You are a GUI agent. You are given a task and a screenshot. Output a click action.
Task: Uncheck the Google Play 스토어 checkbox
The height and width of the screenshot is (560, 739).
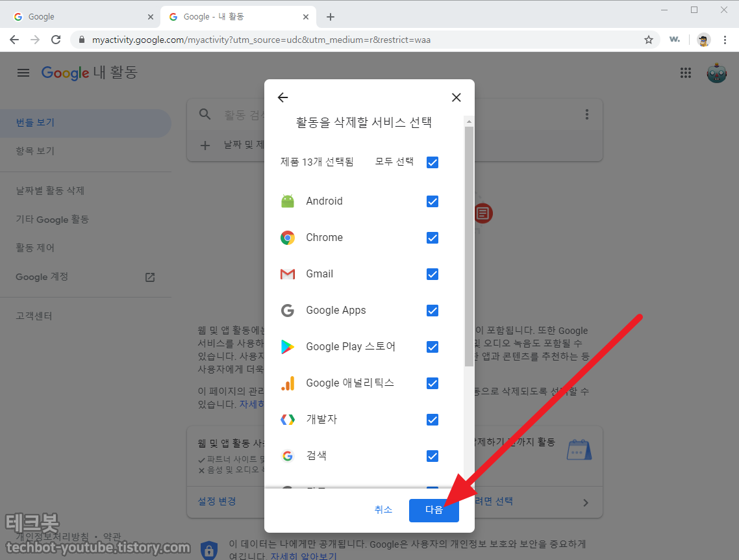point(432,347)
